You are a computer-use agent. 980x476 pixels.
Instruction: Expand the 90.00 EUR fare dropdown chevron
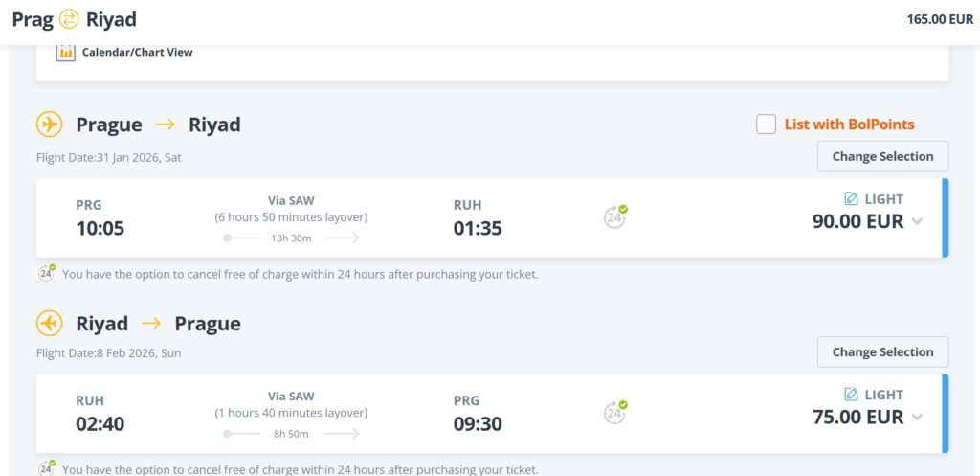[918, 222]
